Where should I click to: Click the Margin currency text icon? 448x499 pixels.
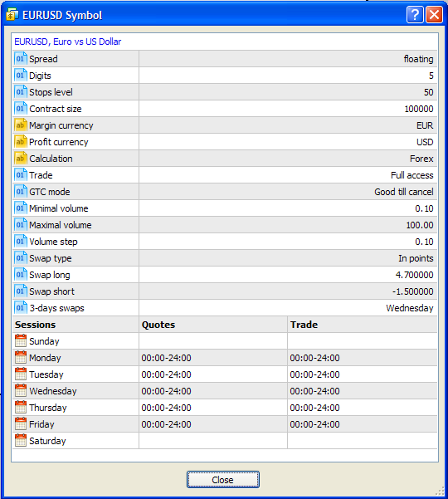[x=21, y=125]
